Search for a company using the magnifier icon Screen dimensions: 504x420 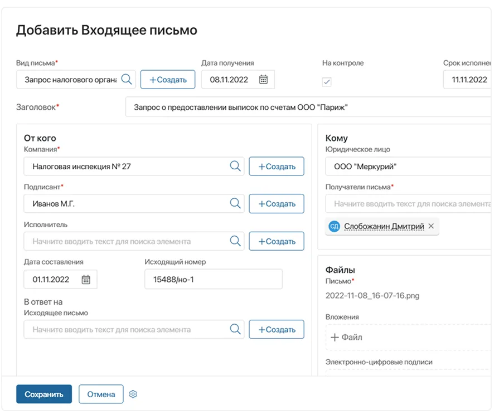click(x=235, y=166)
